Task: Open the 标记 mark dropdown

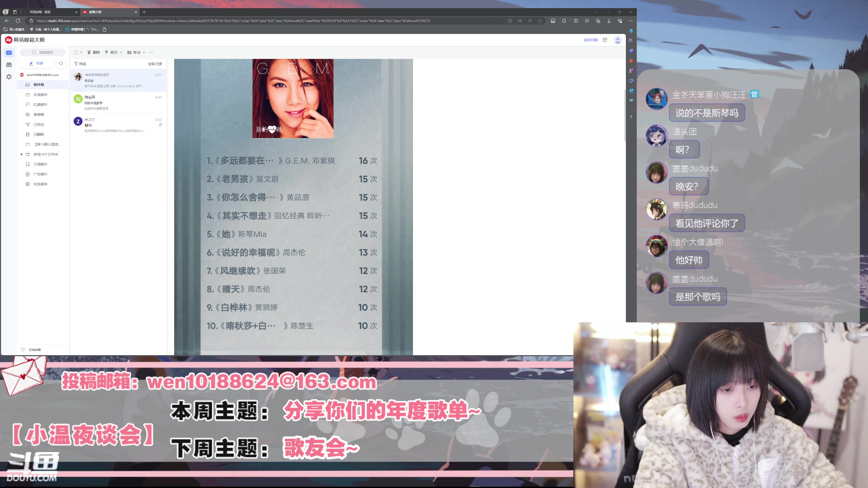Action: (x=113, y=52)
